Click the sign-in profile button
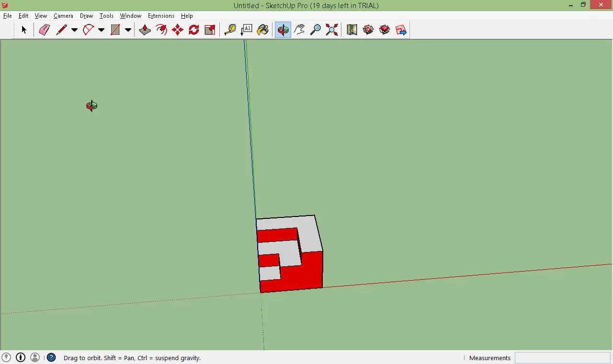 click(35, 357)
